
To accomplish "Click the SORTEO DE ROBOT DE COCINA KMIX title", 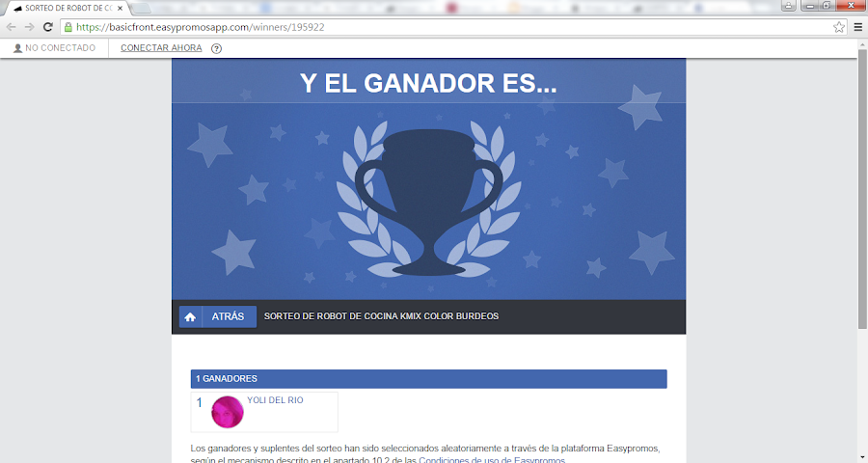I will [x=381, y=316].
